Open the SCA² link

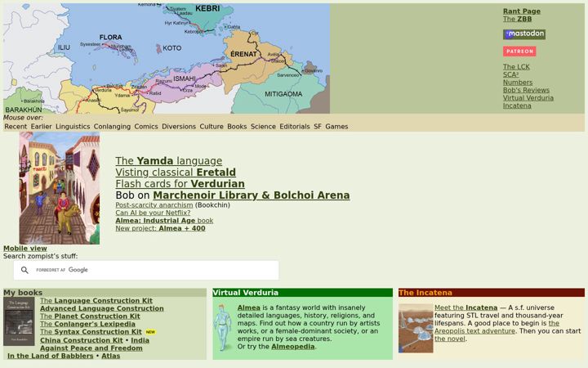[510, 74]
